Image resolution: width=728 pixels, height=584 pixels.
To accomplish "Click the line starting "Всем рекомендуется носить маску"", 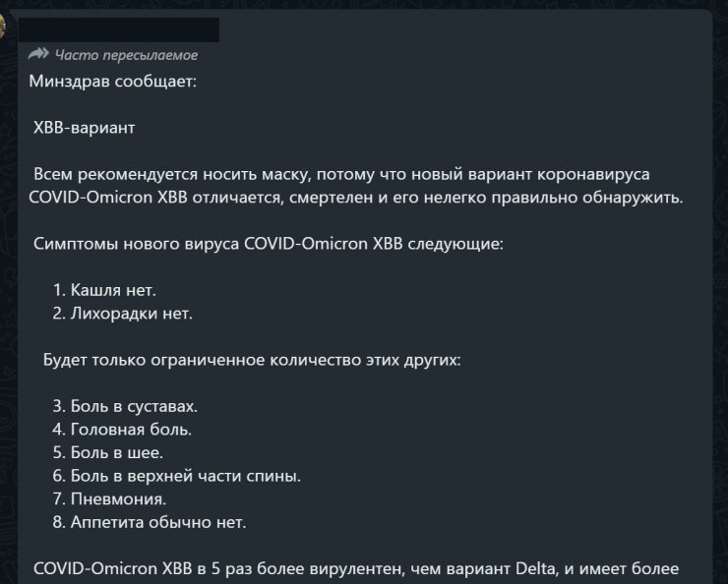I will point(341,174).
